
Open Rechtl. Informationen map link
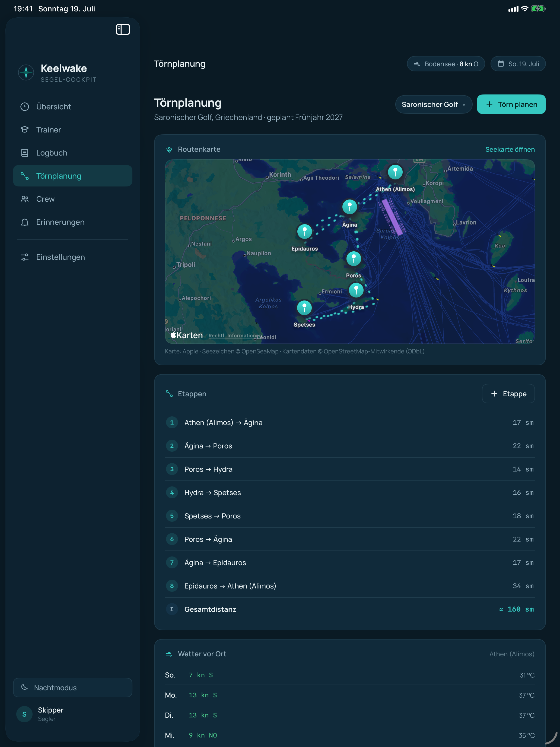coord(235,335)
